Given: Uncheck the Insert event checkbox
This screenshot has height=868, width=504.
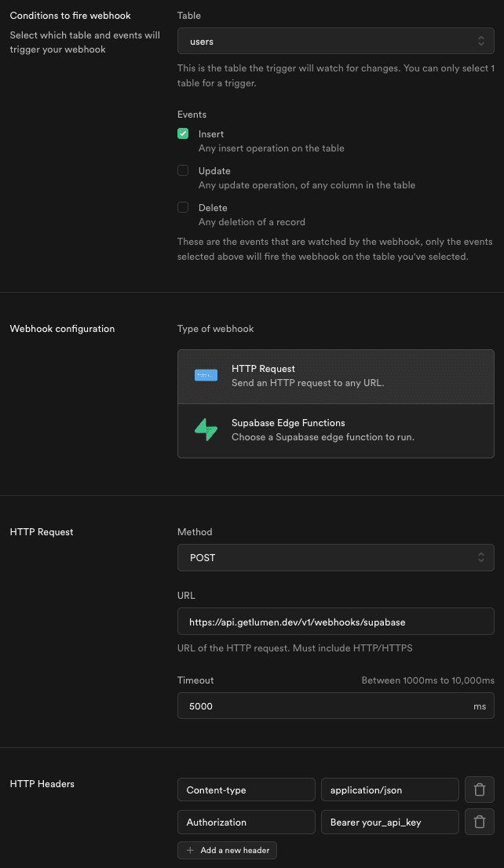Looking at the screenshot, I should pos(182,133).
